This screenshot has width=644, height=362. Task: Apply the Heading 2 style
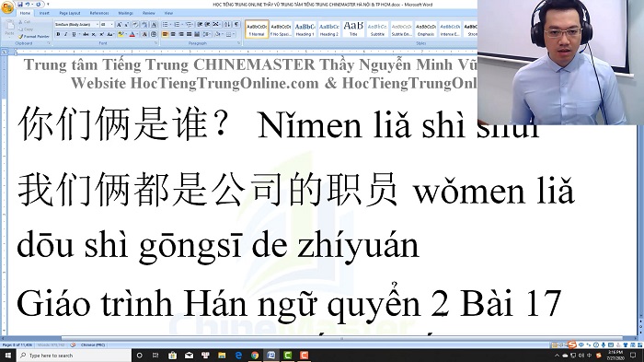tap(329, 29)
